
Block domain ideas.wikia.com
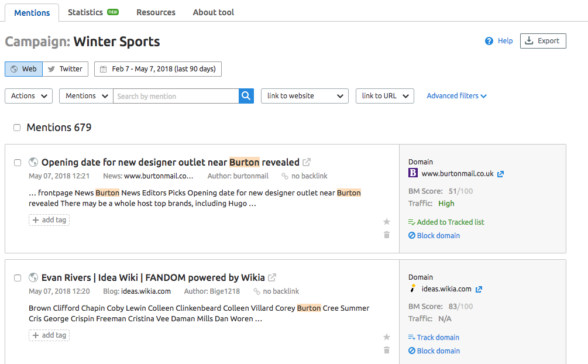[434, 351]
